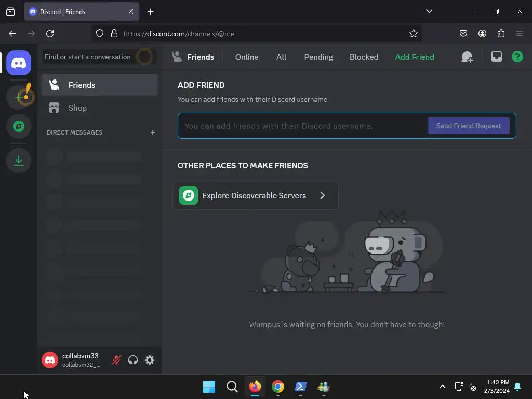Image resolution: width=532 pixels, height=399 pixels.
Task: Click the muted volume tray icon
Action: pyautogui.click(x=472, y=387)
